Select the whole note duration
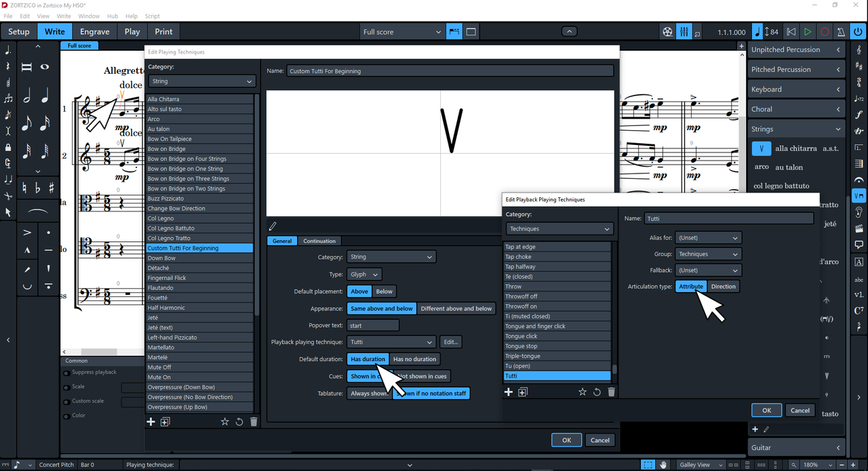868x471 pixels. tap(45, 67)
